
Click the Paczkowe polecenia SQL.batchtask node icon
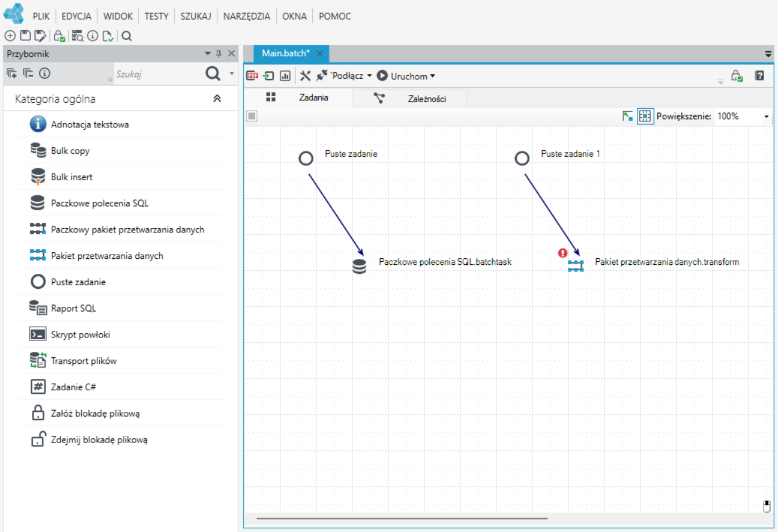tap(359, 265)
